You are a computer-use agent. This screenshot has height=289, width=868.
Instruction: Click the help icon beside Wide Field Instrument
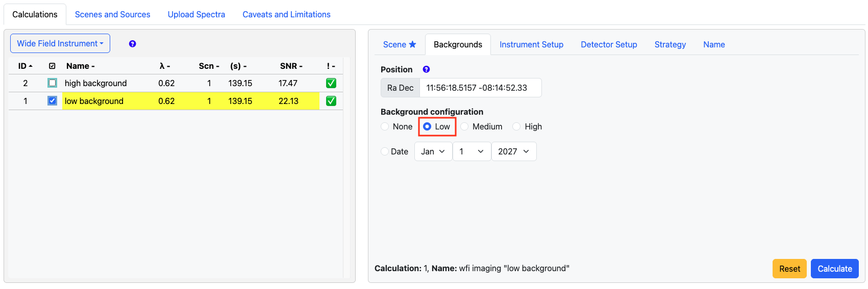tap(132, 44)
